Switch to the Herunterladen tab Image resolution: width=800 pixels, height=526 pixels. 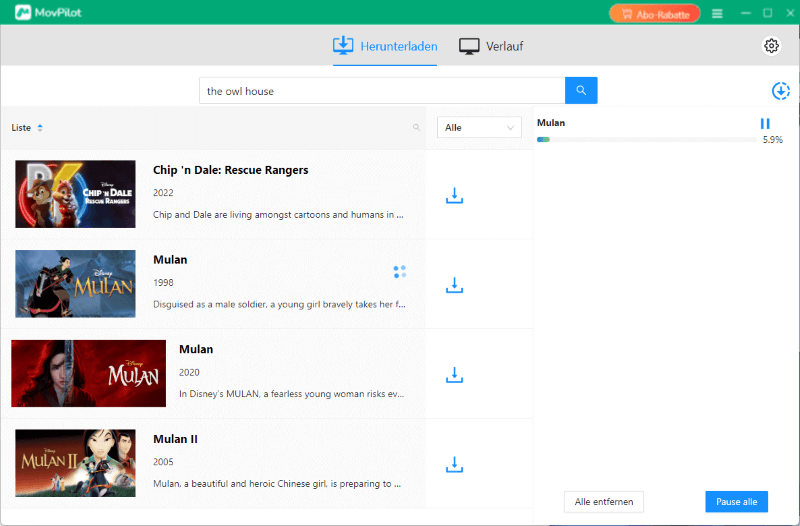coord(385,46)
